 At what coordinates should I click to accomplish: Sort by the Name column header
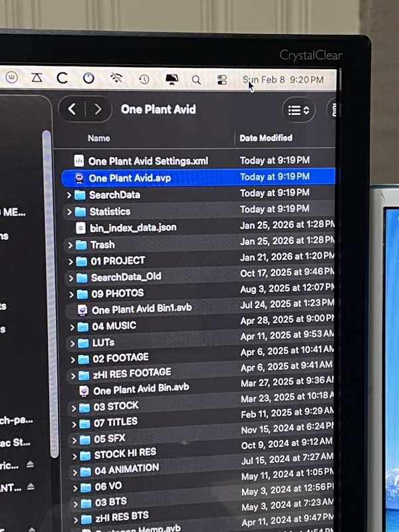click(99, 138)
